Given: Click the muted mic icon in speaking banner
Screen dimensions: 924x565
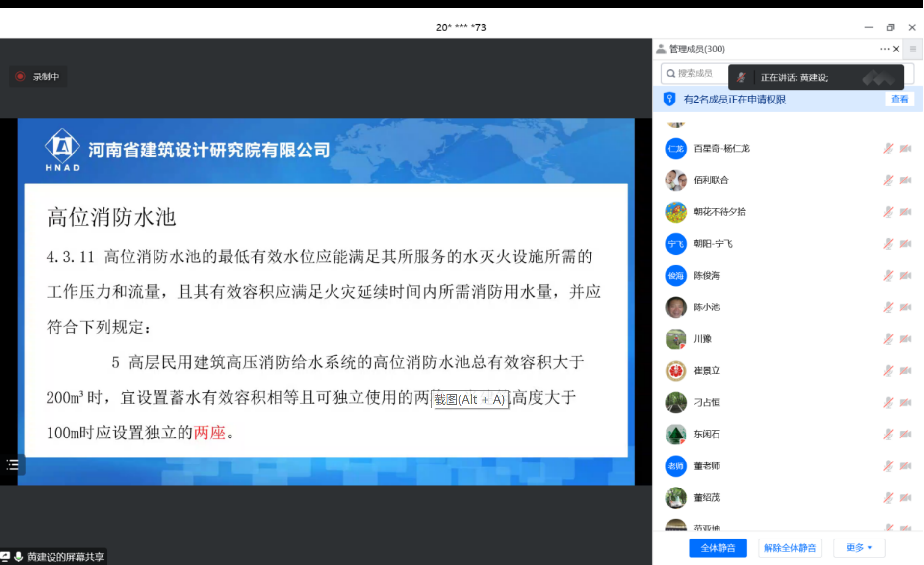Looking at the screenshot, I should point(741,77).
